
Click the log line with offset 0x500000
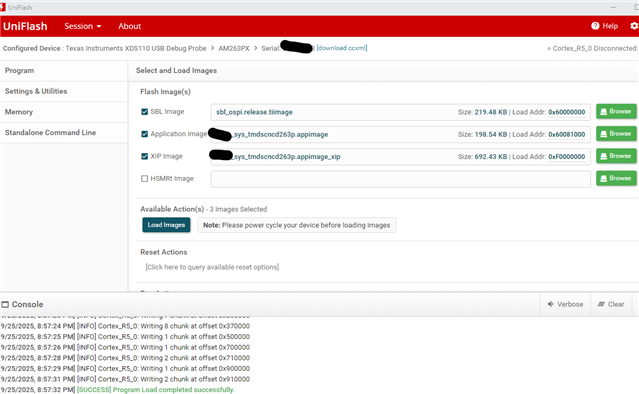[x=125, y=337]
